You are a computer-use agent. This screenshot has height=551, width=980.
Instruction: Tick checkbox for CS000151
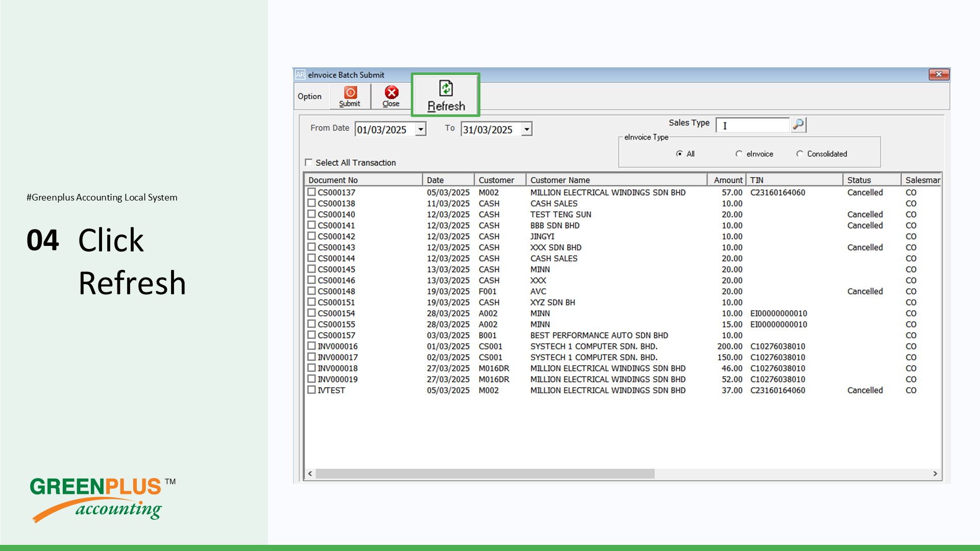pos(311,302)
